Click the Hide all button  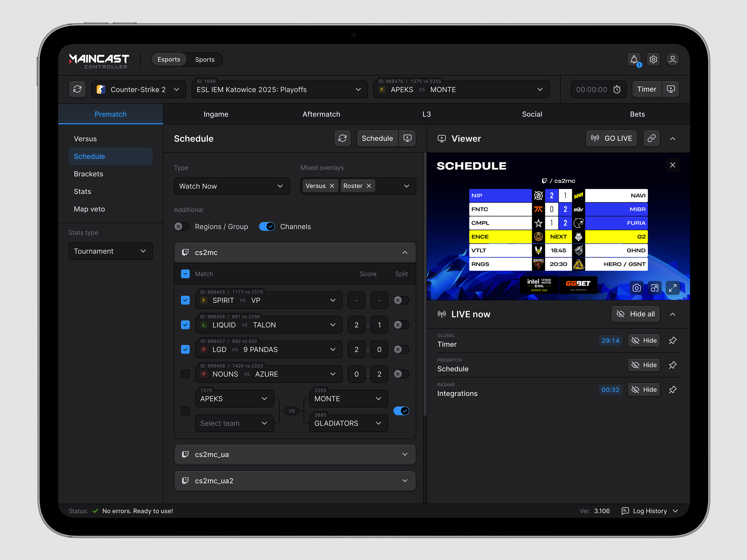coord(635,314)
